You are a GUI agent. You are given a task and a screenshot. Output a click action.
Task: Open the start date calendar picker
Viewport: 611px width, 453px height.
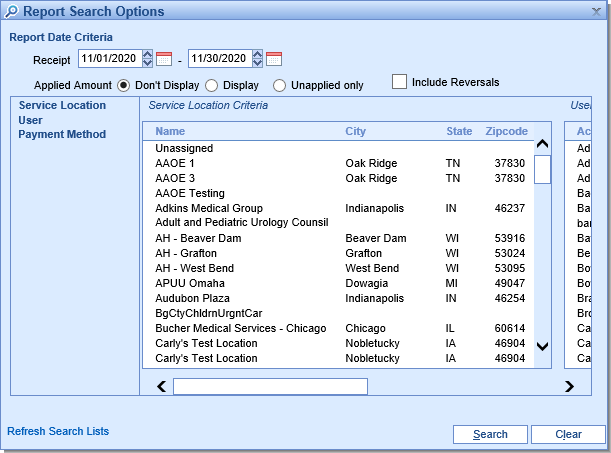pyautogui.click(x=165, y=59)
